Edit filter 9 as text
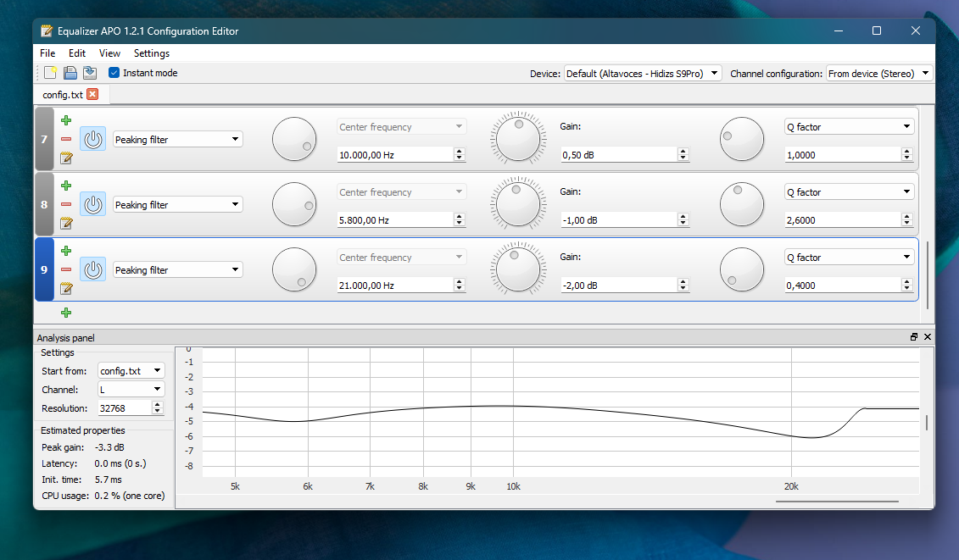The image size is (959, 560). point(66,289)
